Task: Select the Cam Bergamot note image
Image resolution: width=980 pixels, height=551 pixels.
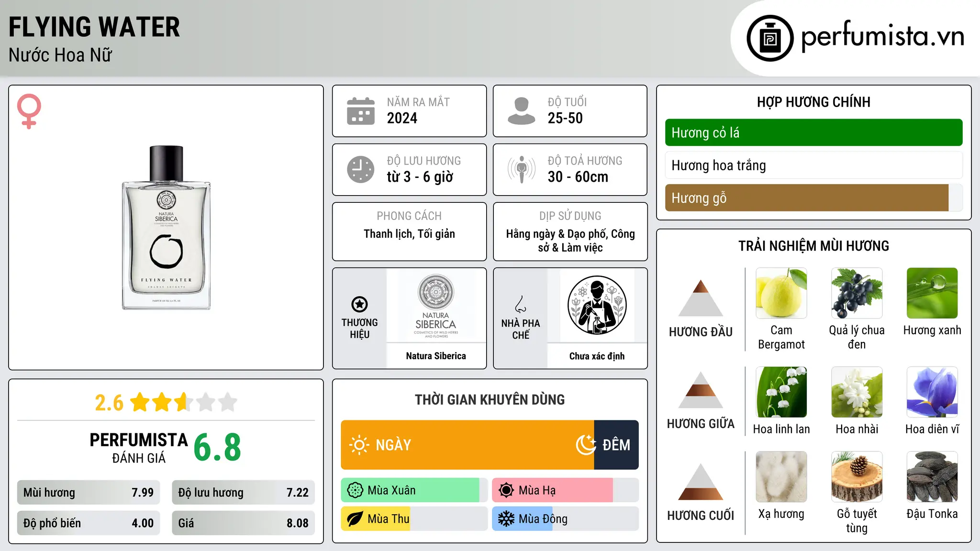Action: 781,293
